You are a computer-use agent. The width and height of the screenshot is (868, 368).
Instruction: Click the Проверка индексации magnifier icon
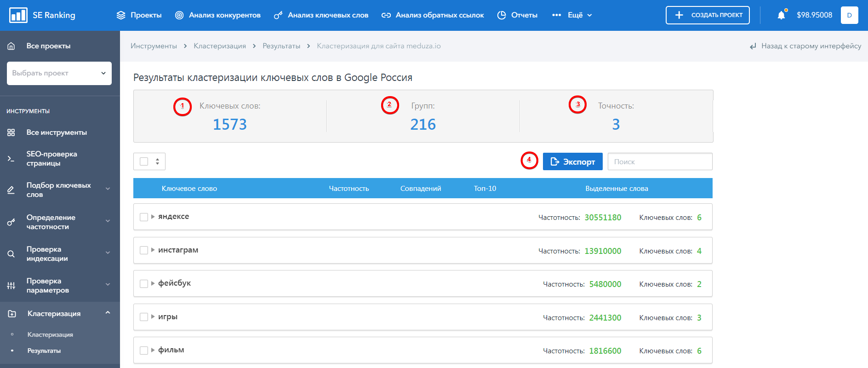[11, 254]
